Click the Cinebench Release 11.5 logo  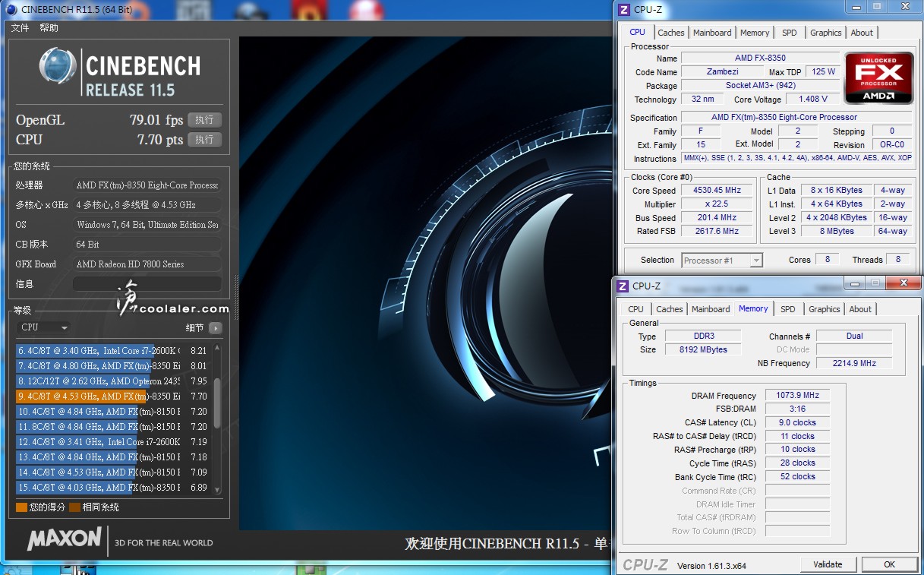tap(120, 73)
